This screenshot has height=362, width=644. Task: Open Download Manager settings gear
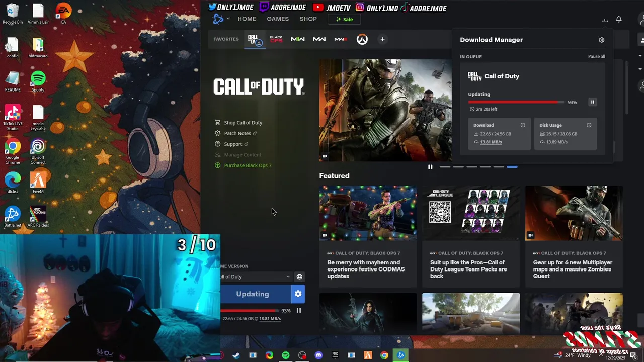(602, 40)
